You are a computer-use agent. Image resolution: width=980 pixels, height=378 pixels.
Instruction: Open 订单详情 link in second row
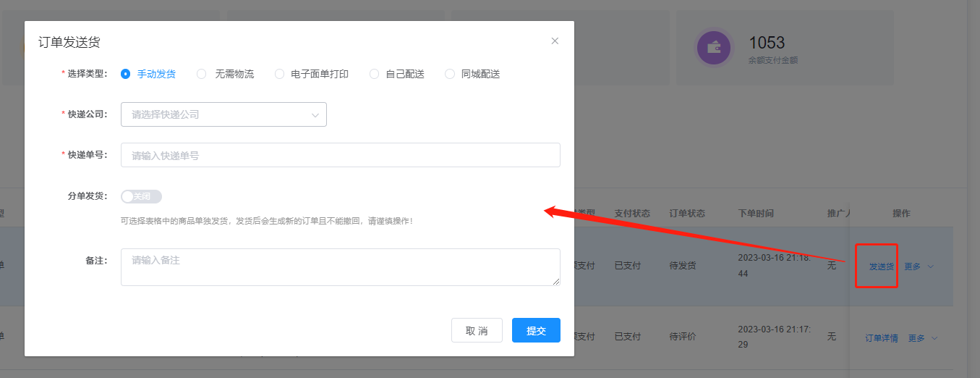[882, 338]
